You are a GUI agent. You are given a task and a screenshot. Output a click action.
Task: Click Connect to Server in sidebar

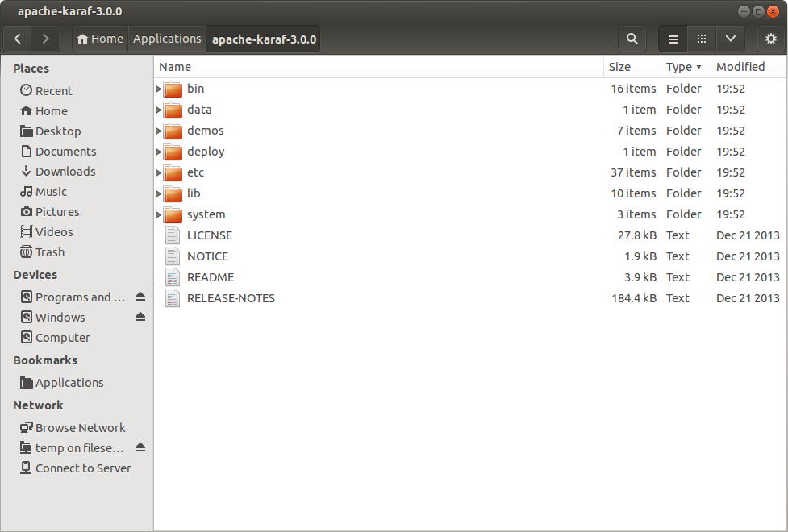coord(81,468)
